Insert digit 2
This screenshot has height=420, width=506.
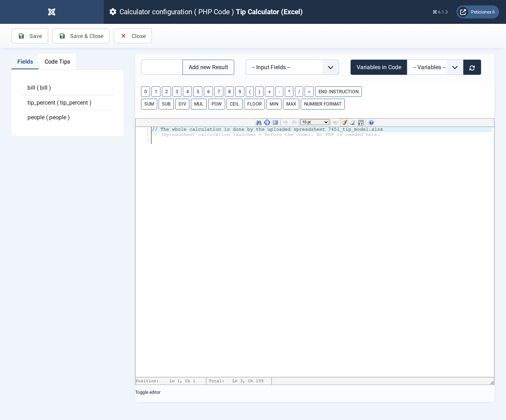(166, 92)
